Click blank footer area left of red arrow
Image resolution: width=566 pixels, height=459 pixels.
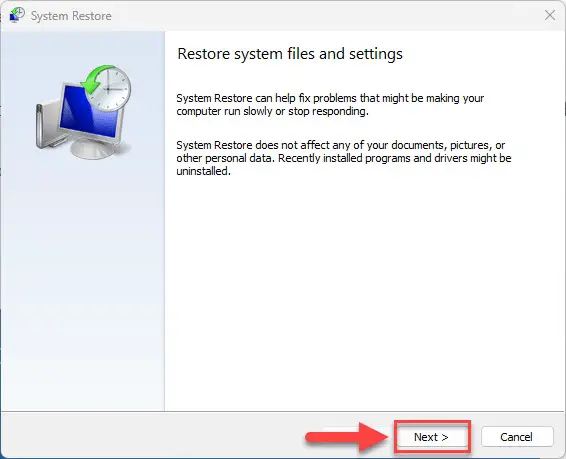tap(152, 436)
